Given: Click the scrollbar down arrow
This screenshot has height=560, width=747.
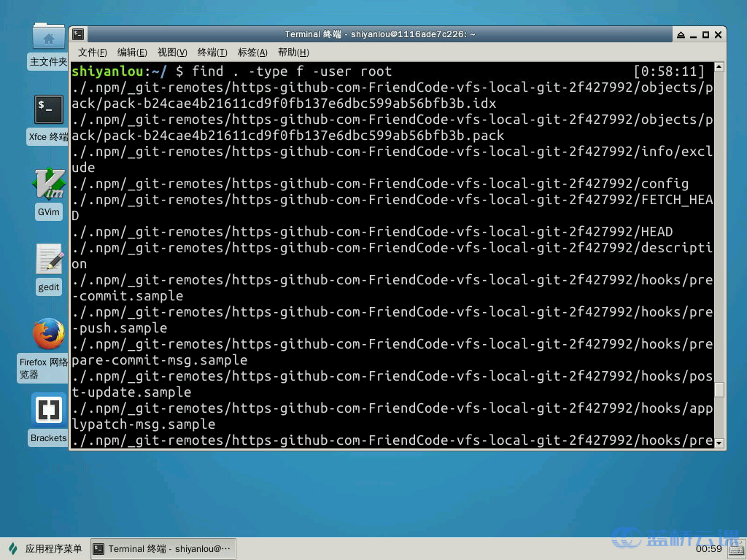Looking at the screenshot, I should (x=718, y=443).
